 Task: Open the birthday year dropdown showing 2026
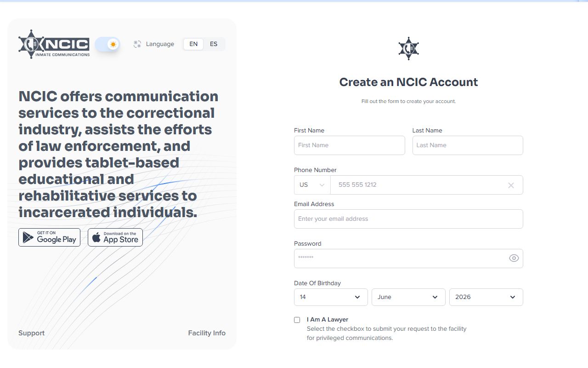486,297
